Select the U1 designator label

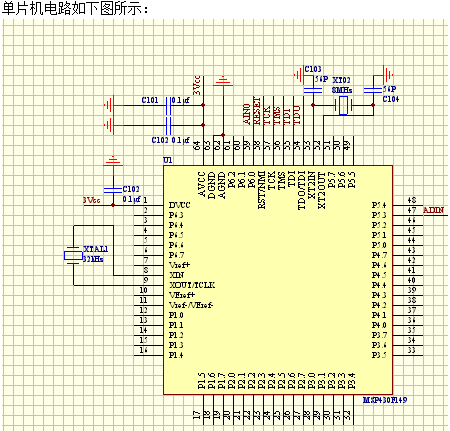pos(168,160)
